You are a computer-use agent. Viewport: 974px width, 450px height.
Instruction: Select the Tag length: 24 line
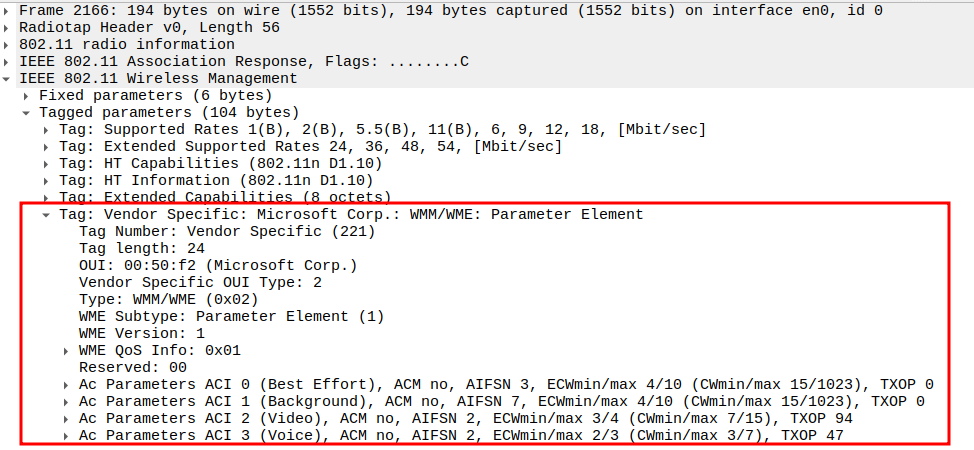coord(141,249)
